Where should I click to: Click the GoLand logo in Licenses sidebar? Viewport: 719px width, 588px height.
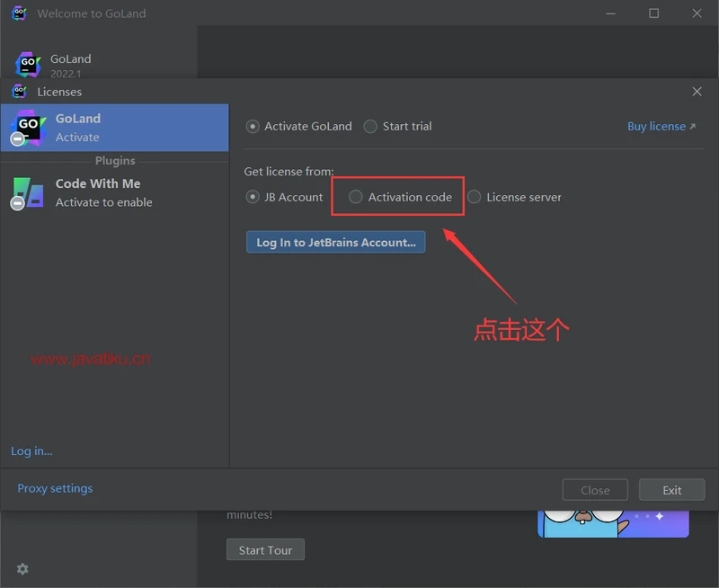pyautogui.click(x=28, y=127)
